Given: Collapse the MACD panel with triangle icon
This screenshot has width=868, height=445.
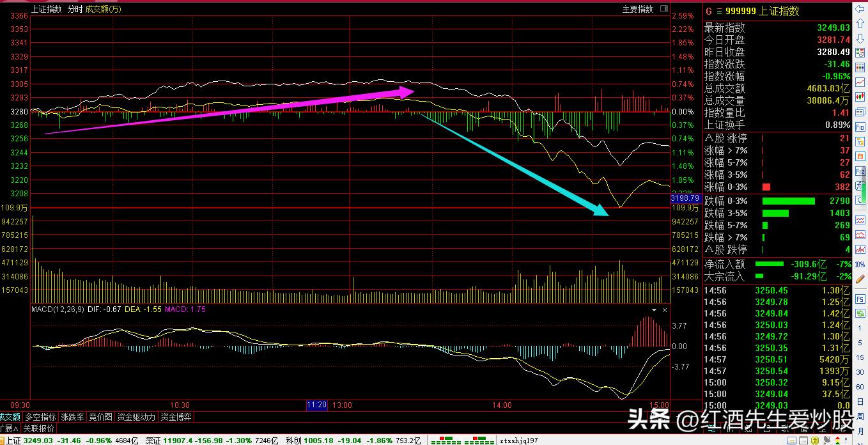Looking at the screenshot, I should click(654, 310).
